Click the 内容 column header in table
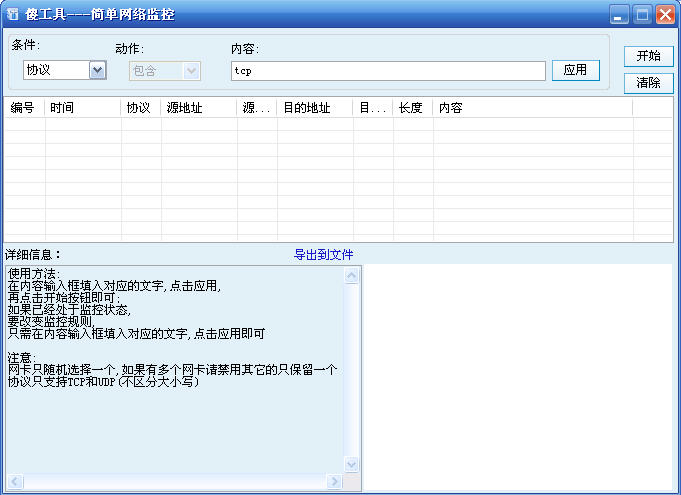This screenshot has width=681, height=495. tap(531, 108)
